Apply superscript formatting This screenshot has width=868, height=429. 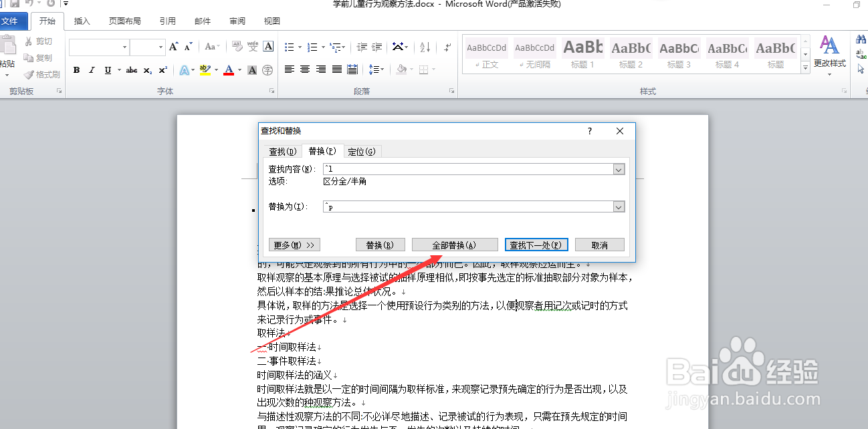coord(162,70)
